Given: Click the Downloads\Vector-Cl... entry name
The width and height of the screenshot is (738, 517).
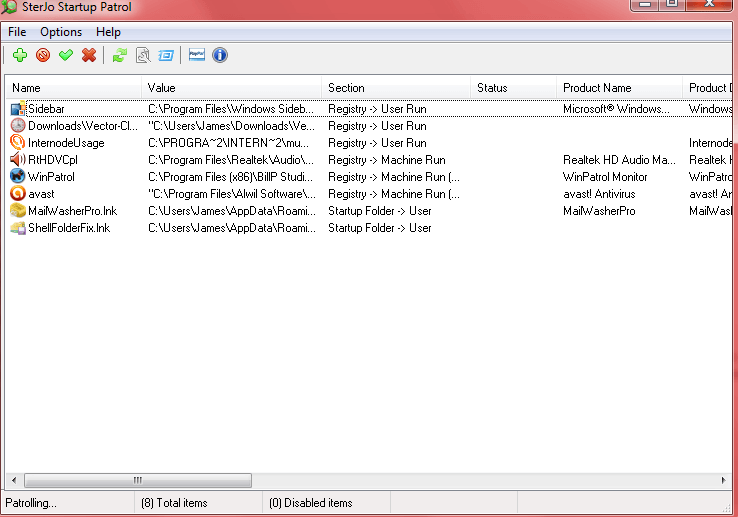Looking at the screenshot, I should (83, 126).
